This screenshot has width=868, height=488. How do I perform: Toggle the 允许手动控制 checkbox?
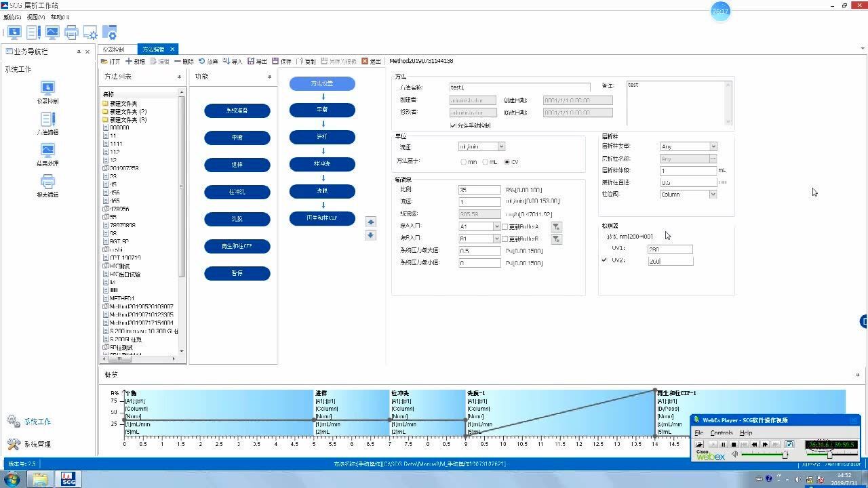pos(453,125)
